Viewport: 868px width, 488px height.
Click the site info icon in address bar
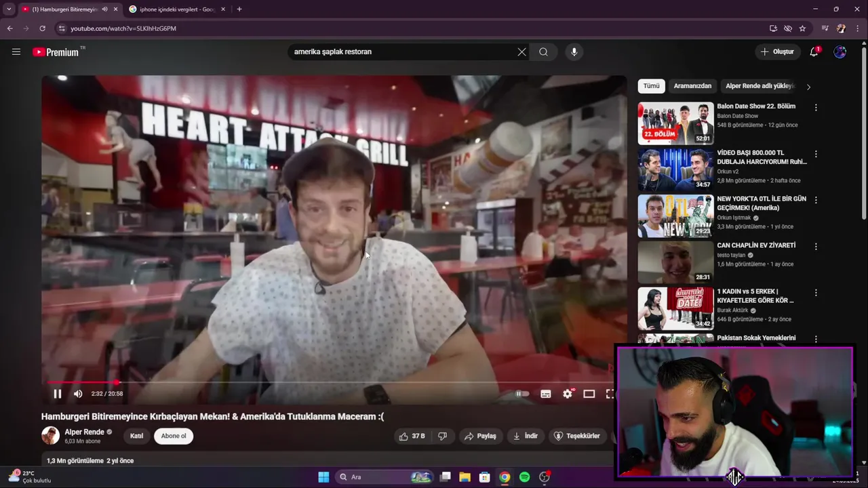click(62, 28)
